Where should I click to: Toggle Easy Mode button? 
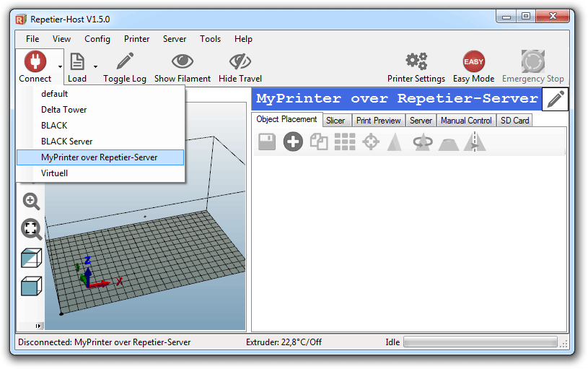[x=473, y=61]
